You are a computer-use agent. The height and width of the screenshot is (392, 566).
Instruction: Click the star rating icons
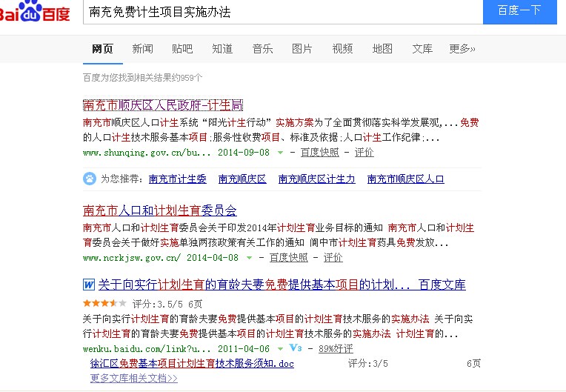[x=99, y=303]
